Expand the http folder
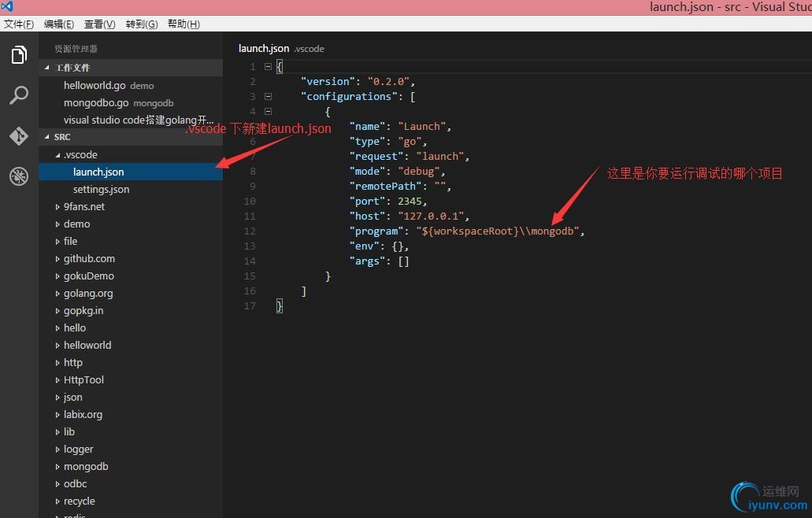This screenshot has width=812, height=518. [57, 363]
